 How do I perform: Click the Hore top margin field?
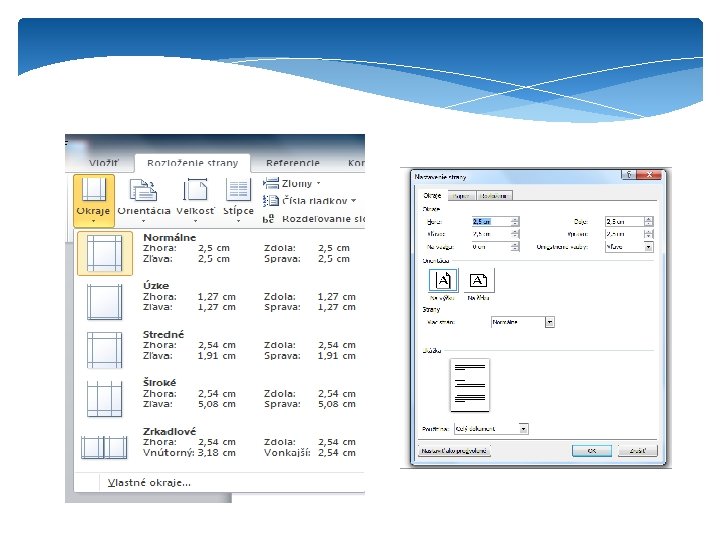point(491,221)
